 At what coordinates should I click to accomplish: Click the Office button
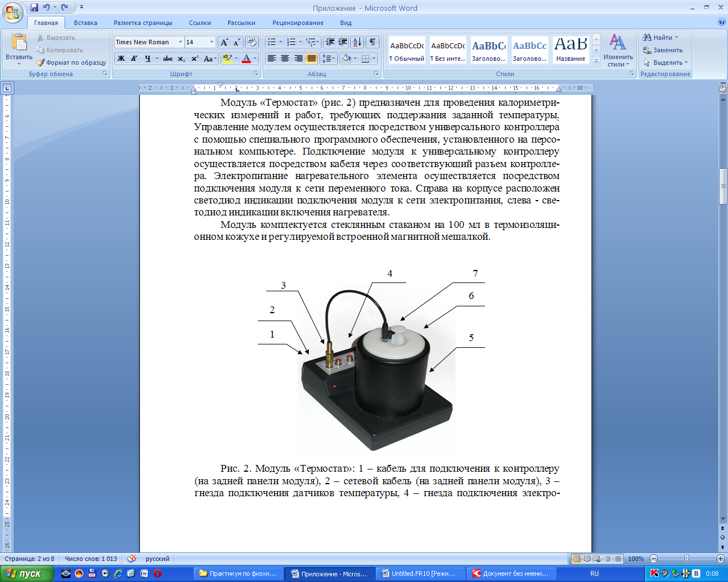coord(13,12)
